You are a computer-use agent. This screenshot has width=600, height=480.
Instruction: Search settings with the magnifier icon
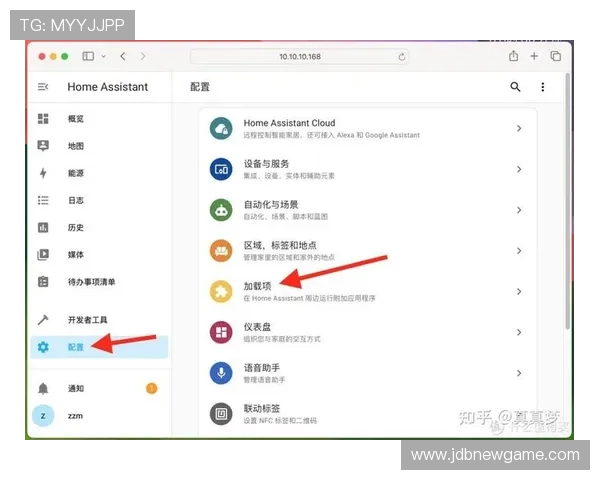515,87
